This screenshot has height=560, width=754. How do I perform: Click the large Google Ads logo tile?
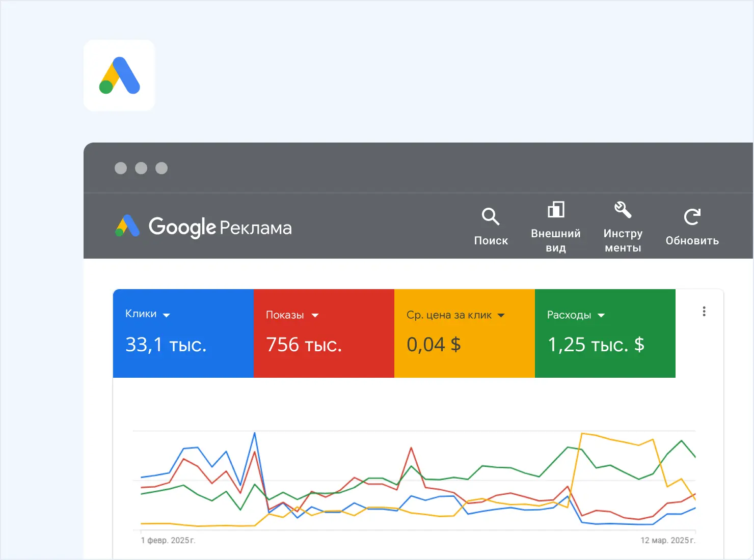[119, 75]
